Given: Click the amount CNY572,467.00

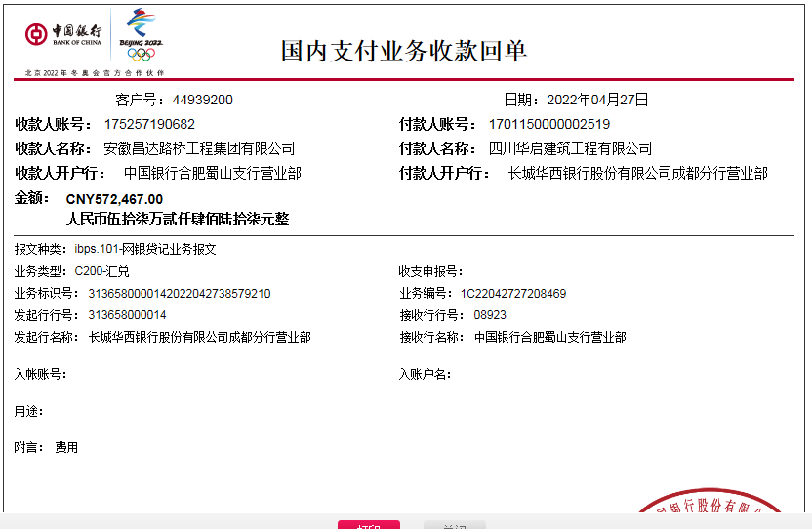Looking at the screenshot, I should point(114,199).
